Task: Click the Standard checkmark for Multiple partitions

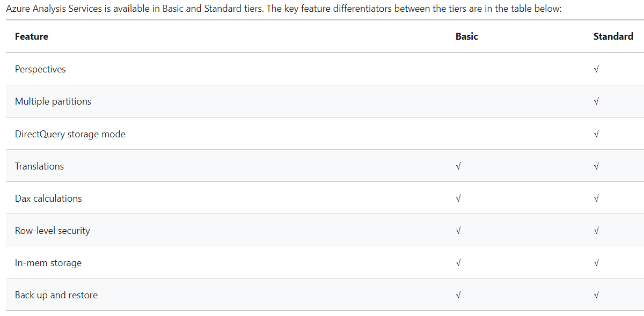Action: [597, 101]
